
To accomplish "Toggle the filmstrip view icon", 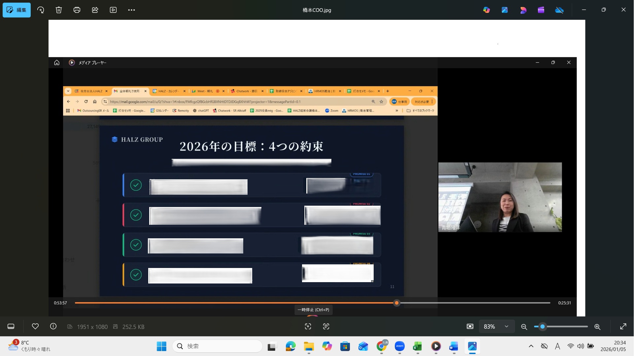I will pyautogui.click(x=11, y=326).
